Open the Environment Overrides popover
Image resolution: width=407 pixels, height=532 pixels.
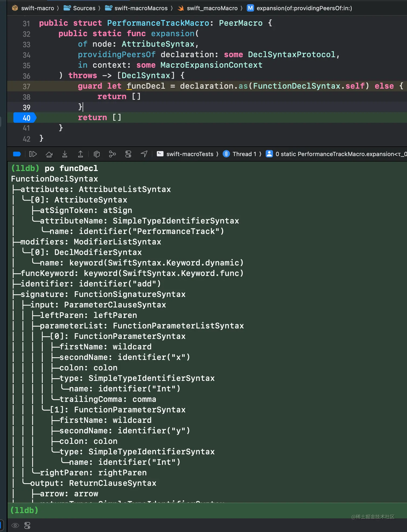pyautogui.click(x=128, y=154)
